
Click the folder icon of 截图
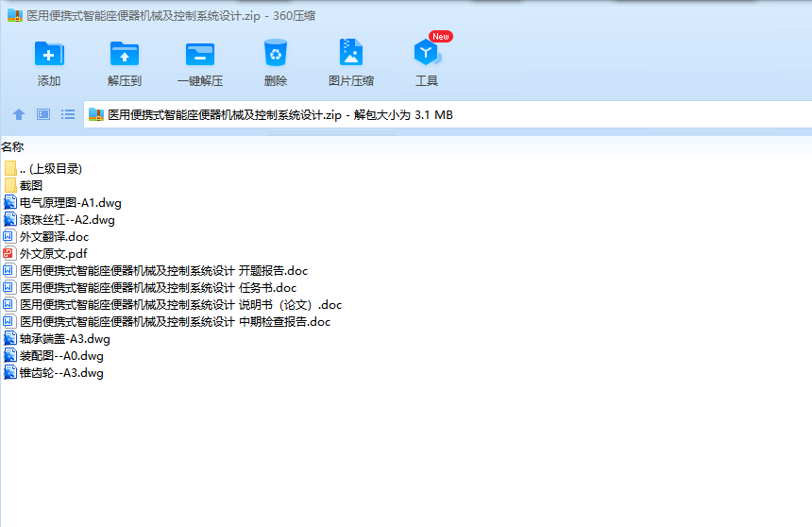coord(9,185)
